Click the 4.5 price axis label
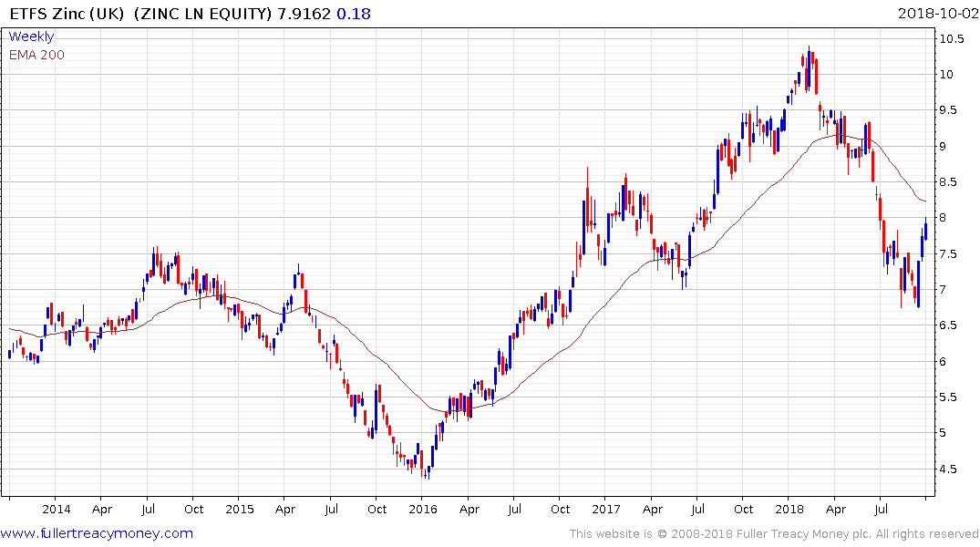Screen dimensions: 980x547 [947, 469]
